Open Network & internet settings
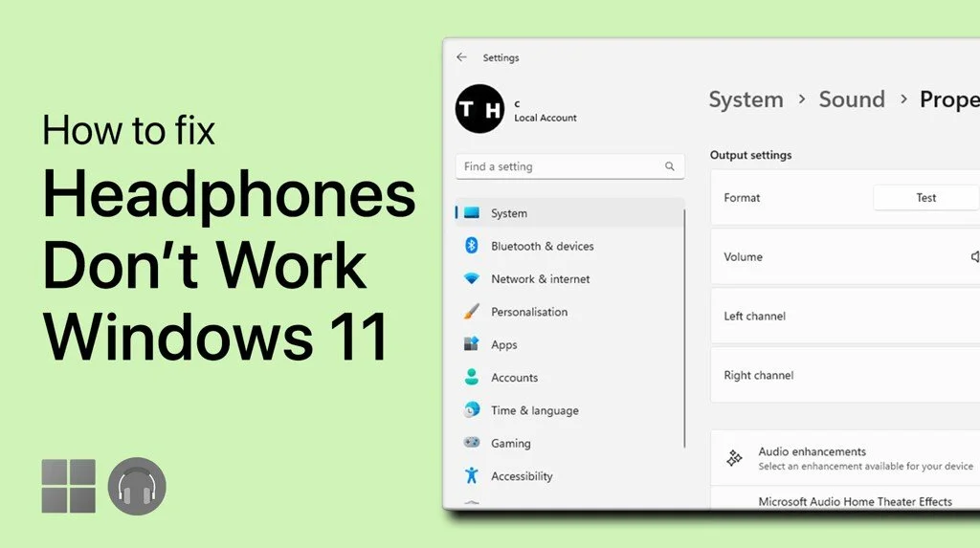The height and width of the screenshot is (548, 980). click(569, 278)
